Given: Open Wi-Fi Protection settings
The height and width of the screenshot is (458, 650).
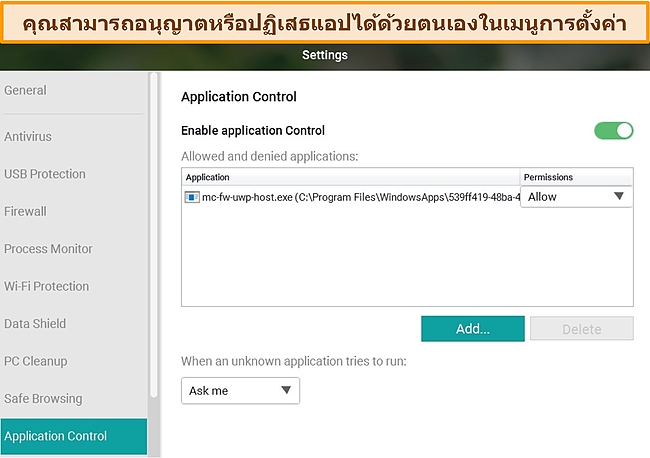Looking at the screenshot, I should click(46, 286).
